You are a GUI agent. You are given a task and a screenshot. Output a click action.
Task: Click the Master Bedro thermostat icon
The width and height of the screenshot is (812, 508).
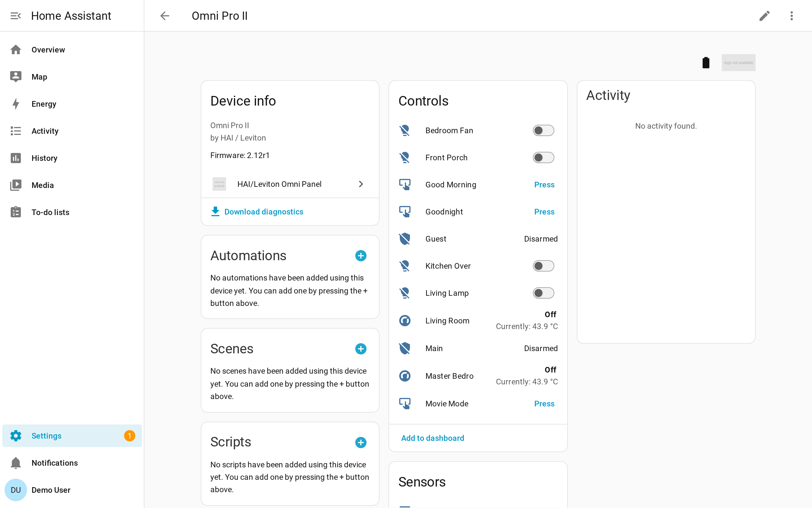(405, 376)
